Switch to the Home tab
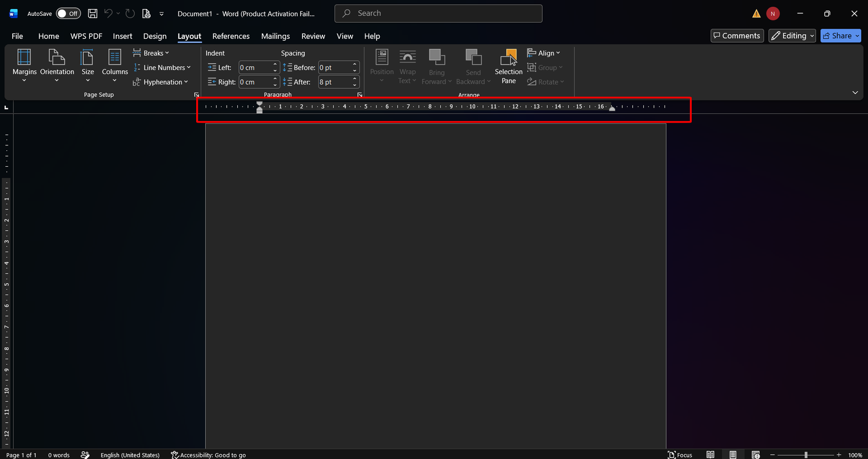 (48, 36)
